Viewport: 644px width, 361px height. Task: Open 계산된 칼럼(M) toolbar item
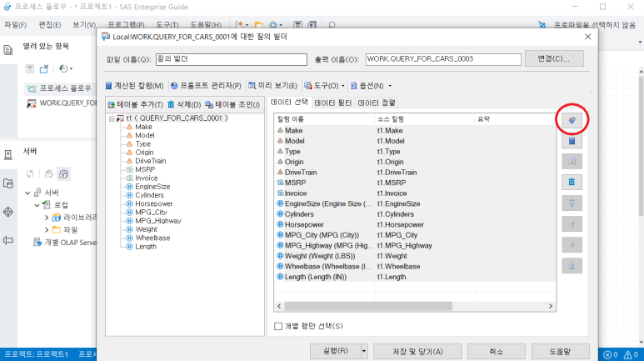pyautogui.click(x=134, y=86)
